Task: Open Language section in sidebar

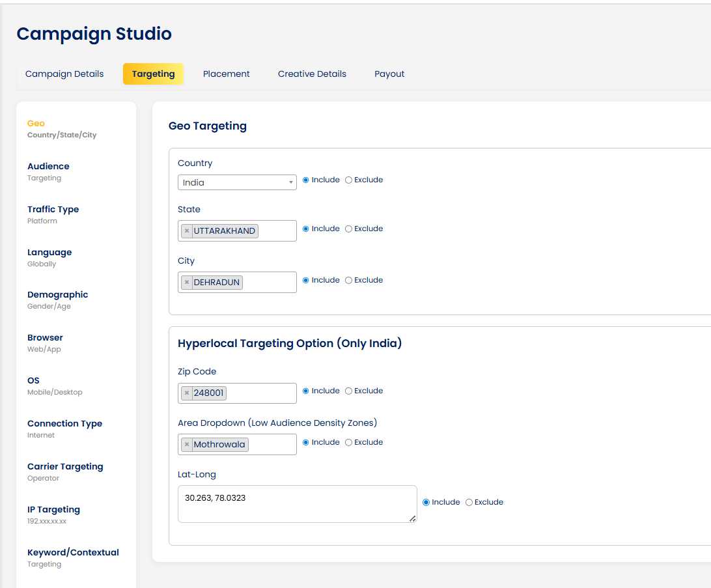Action: pos(49,258)
